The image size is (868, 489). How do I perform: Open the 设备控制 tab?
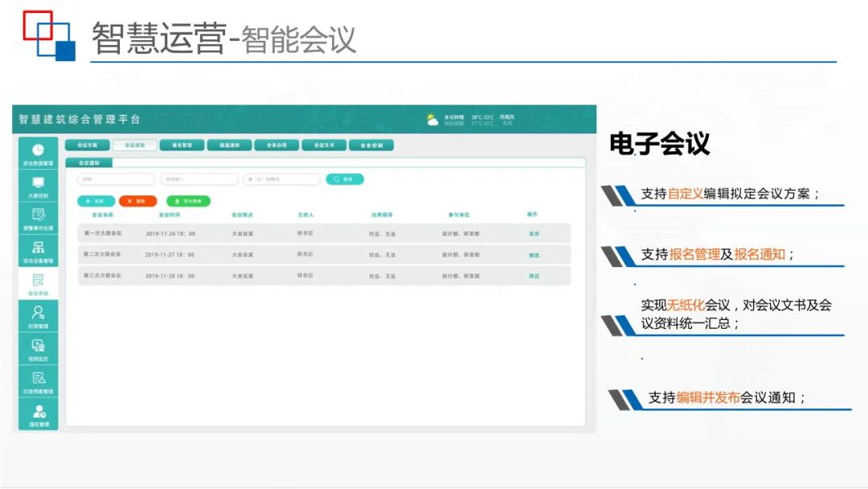[x=369, y=145]
